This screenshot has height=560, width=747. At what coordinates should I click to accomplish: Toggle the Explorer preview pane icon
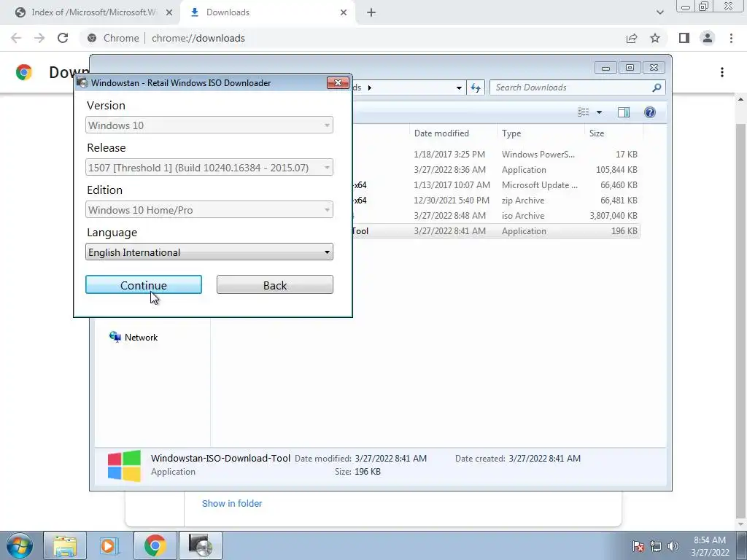pyautogui.click(x=623, y=112)
